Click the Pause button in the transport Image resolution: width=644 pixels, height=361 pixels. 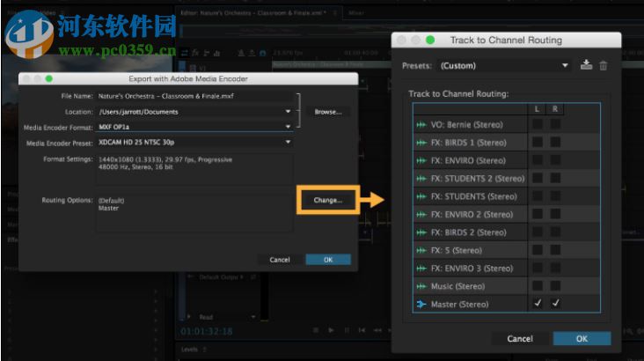click(347, 330)
